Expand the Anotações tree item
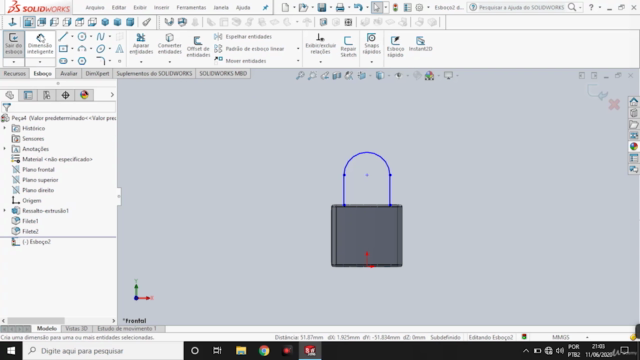Viewport: 640px width, 360px height. pos(4,149)
